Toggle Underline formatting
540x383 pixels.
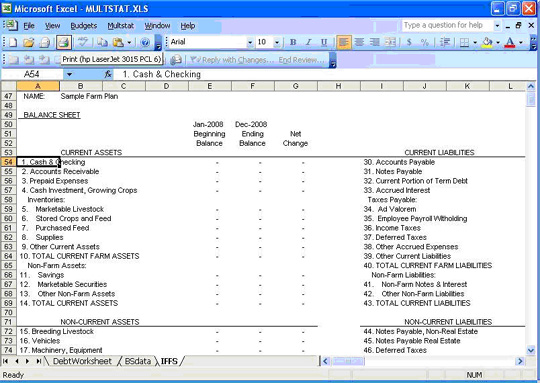coord(324,42)
